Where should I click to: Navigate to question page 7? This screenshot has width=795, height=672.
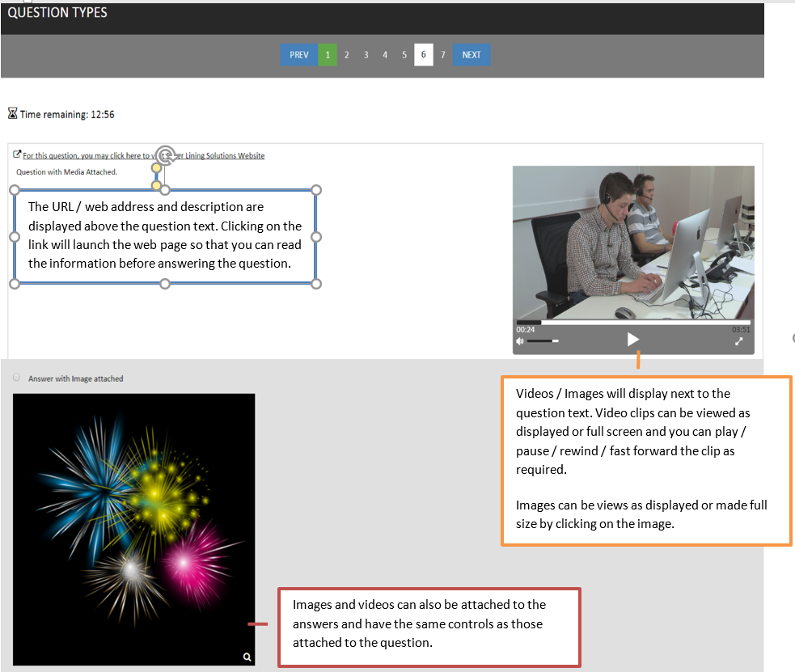(442, 55)
